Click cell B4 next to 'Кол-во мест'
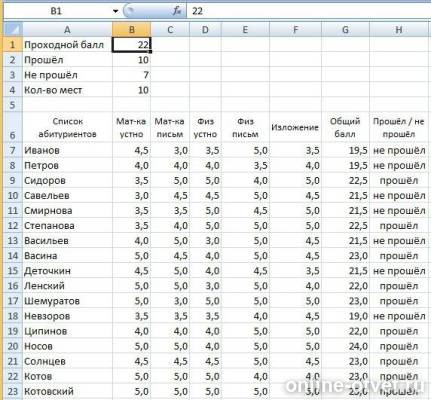 132,90
